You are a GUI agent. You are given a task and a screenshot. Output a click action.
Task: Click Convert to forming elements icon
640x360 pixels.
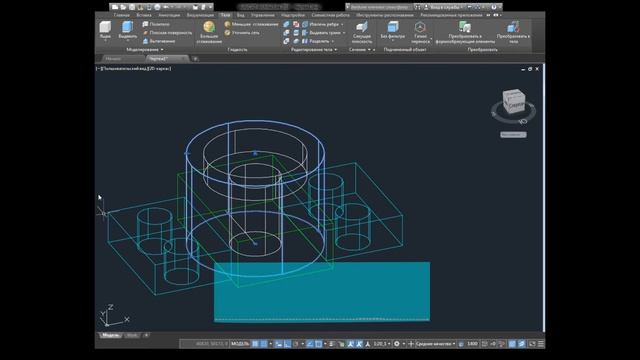click(465, 27)
